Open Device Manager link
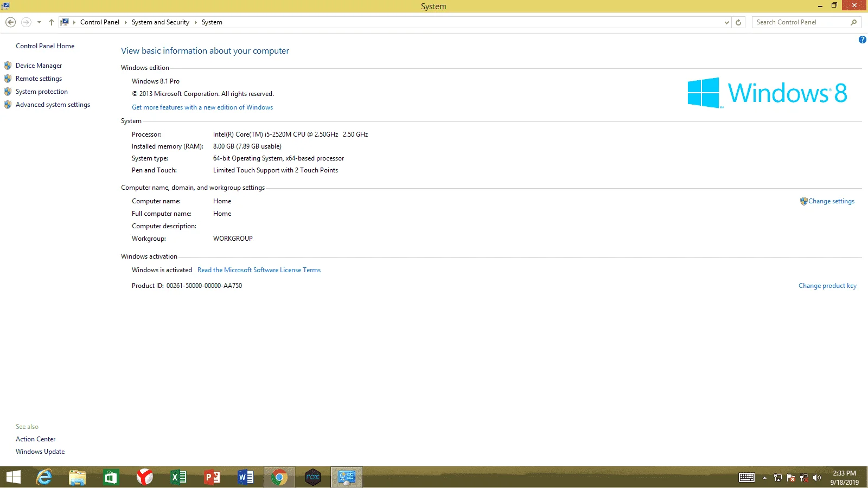The width and height of the screenshot is (868, 488). (39, 66)
